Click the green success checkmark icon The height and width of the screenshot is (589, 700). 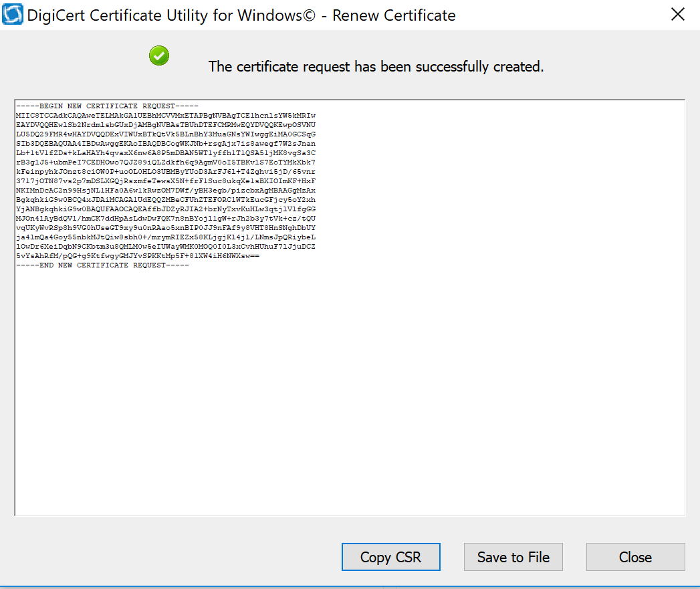tap(159, 56)
